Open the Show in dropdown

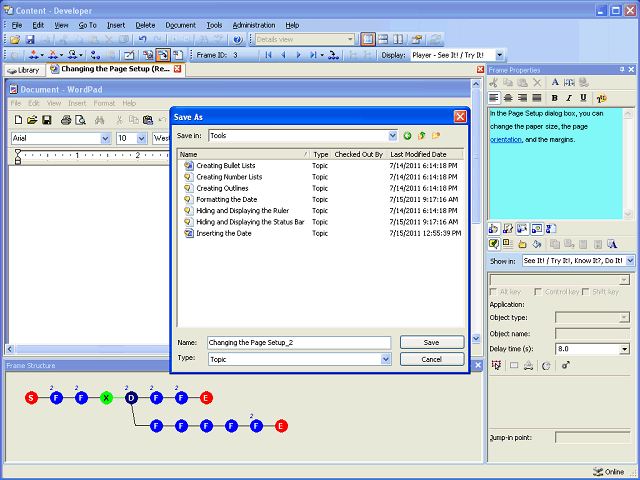[630, 260]
